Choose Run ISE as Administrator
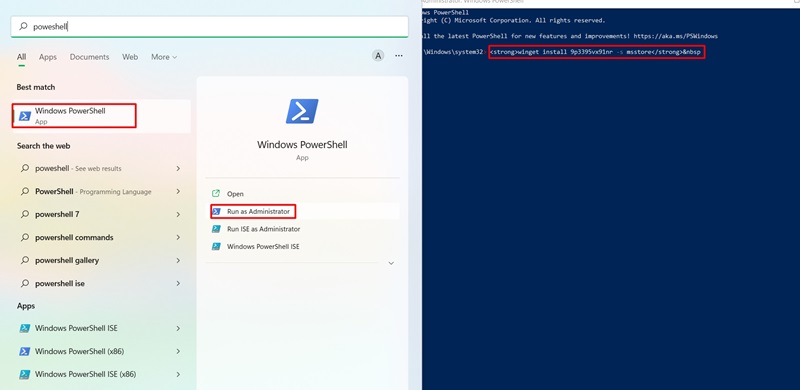This screenshot has width=800, height=390. point(302,229)
